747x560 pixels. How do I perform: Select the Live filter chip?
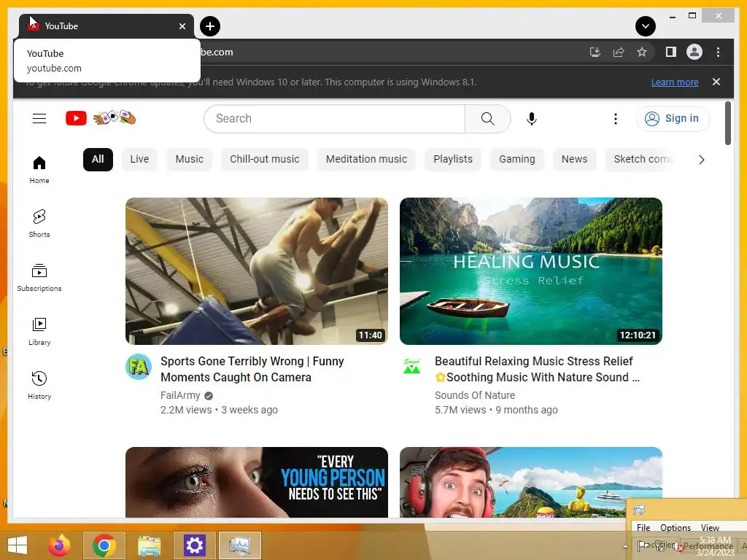[139, 159]
